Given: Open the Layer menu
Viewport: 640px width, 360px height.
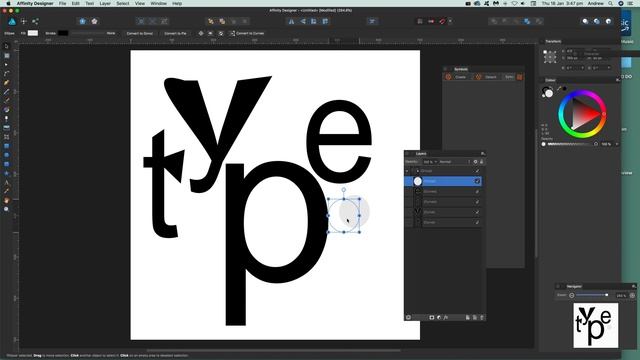Looking at the screenshot, I should [x=105, y=3].
